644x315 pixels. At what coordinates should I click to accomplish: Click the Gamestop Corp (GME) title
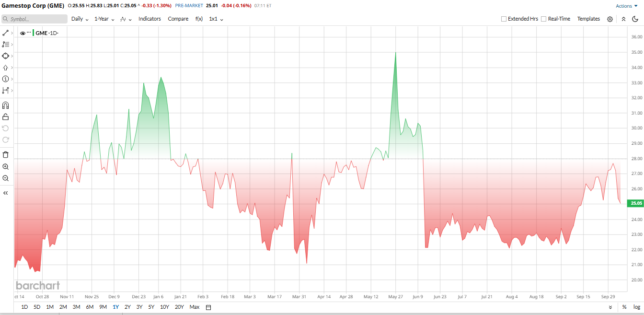click(33, 6)
